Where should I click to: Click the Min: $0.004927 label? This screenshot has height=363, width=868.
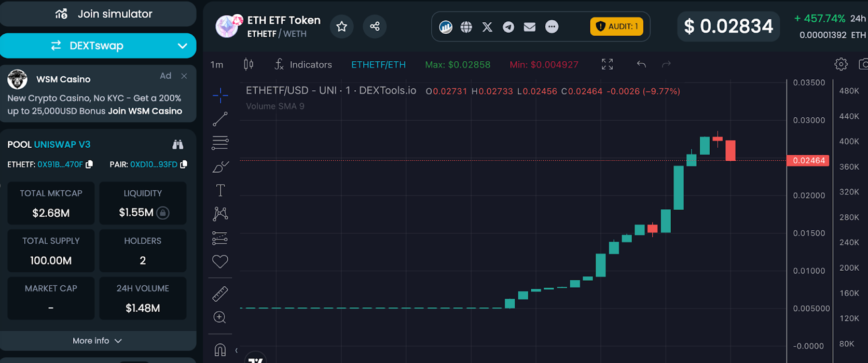tap(544, 65)
